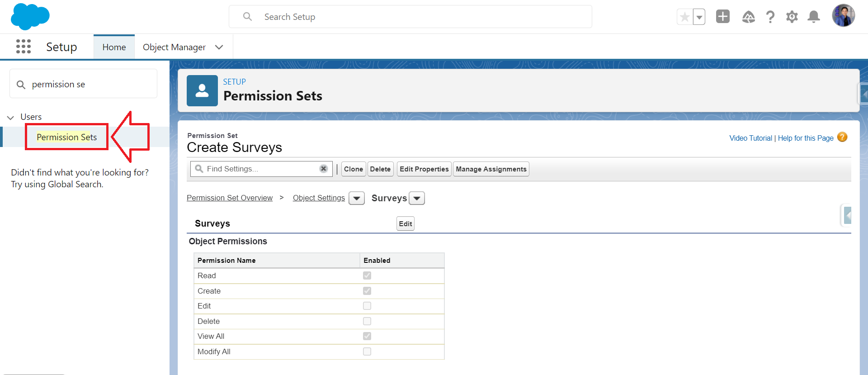The height and width of the screenshot is (375, 868).
Task: Click the Edit Properties button
Action: click(x=424, y=169)
